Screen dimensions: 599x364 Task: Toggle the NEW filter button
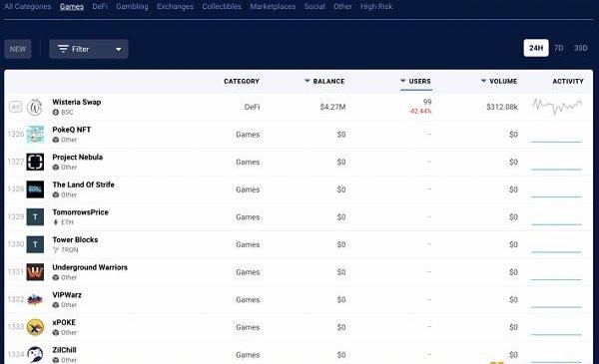pyautogui.click(x=18, y=49)
